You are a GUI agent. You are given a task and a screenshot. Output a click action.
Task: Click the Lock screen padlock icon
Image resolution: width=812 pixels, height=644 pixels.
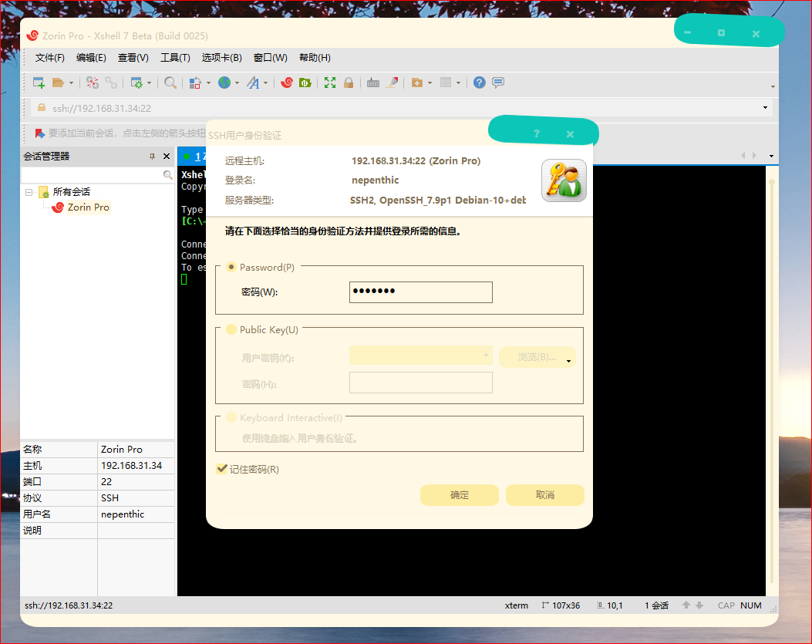pos(349,83)
